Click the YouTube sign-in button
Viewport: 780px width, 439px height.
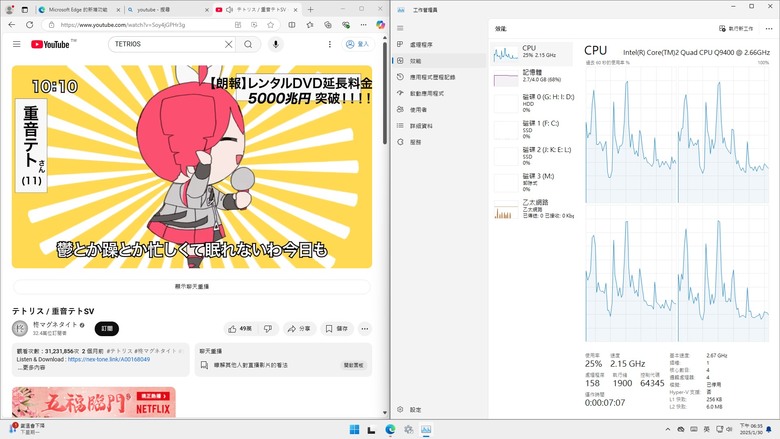(358, 44)
